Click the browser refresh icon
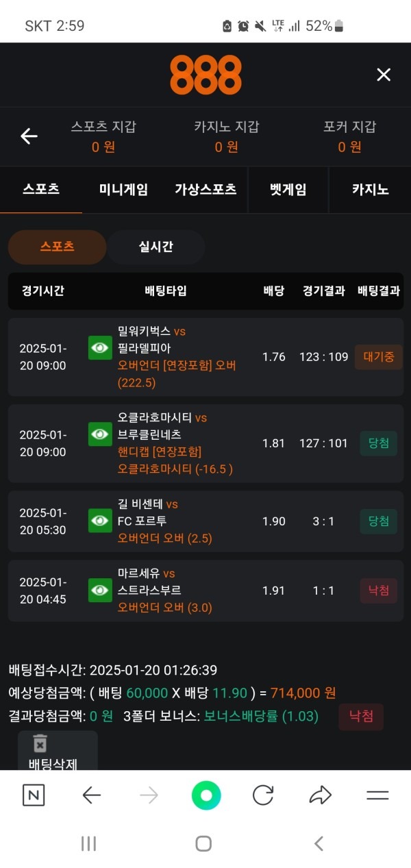 pos(264,795)
